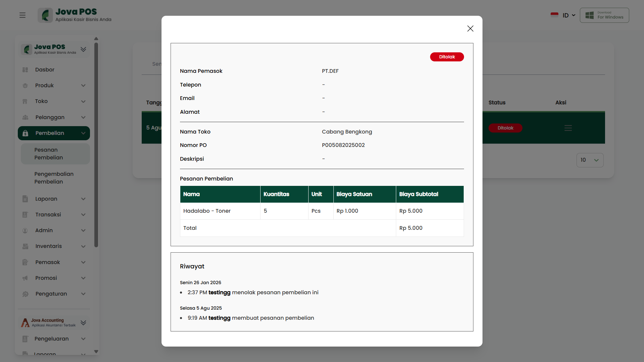
Task: Click the Pelanggan people icon
Action: (25, 117)
